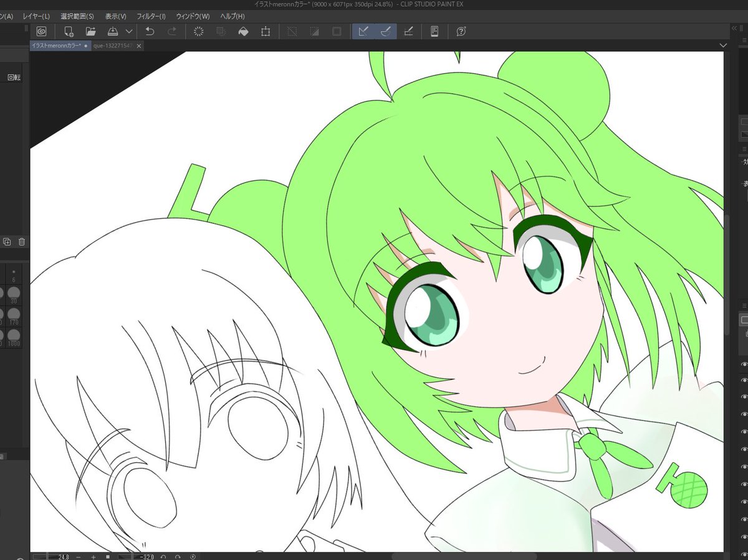Click the Deselect icon in command bar
The image size is (748, 560).
coord(292,31)
